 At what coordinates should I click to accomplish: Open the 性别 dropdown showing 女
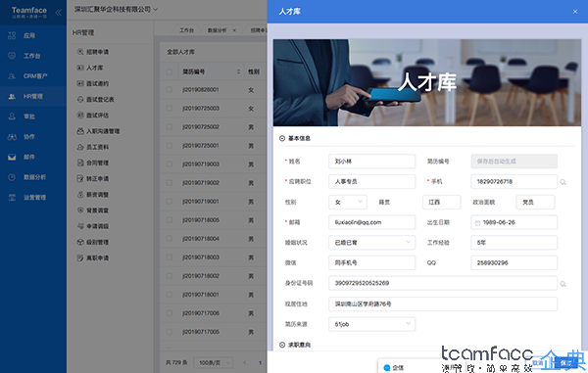click(x=348, y=202)
